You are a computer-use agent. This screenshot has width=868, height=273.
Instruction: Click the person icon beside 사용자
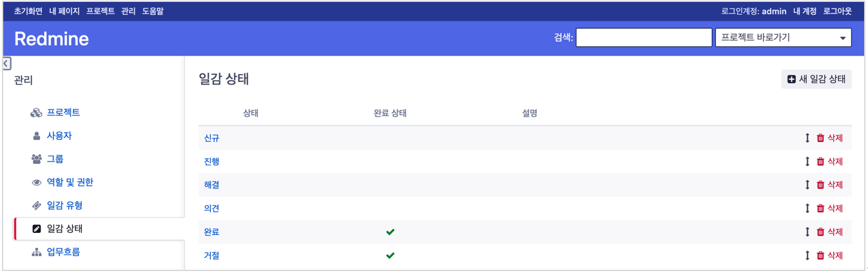pos(36,136)
